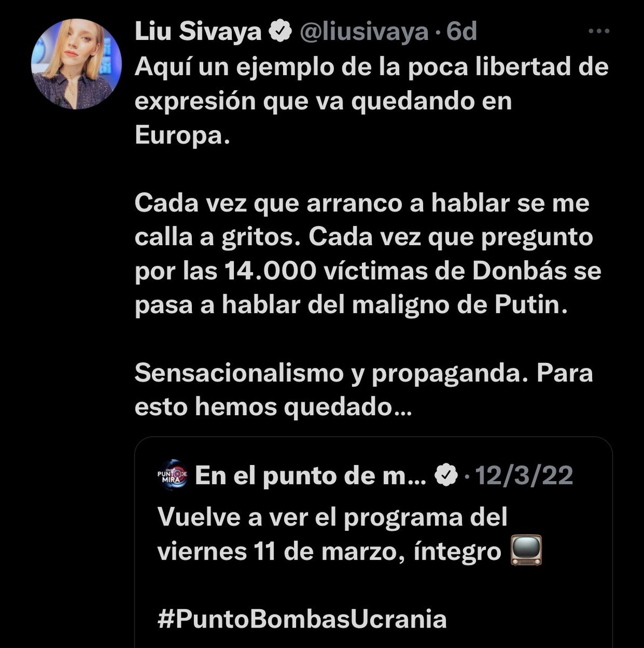Click the line 'esto hemos quedado…'
Image resolution: width=644 pixels, height=648 pixels.
(x=273, y=407)
